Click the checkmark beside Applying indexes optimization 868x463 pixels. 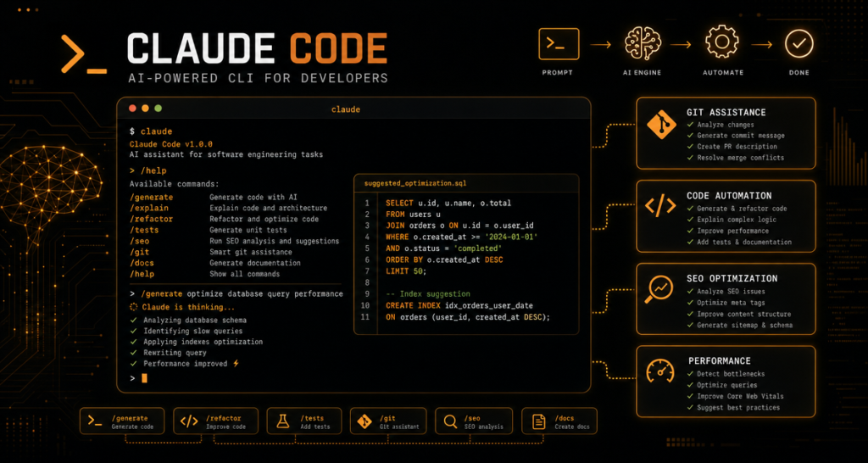pyautogui.click(x=133, y=342)
